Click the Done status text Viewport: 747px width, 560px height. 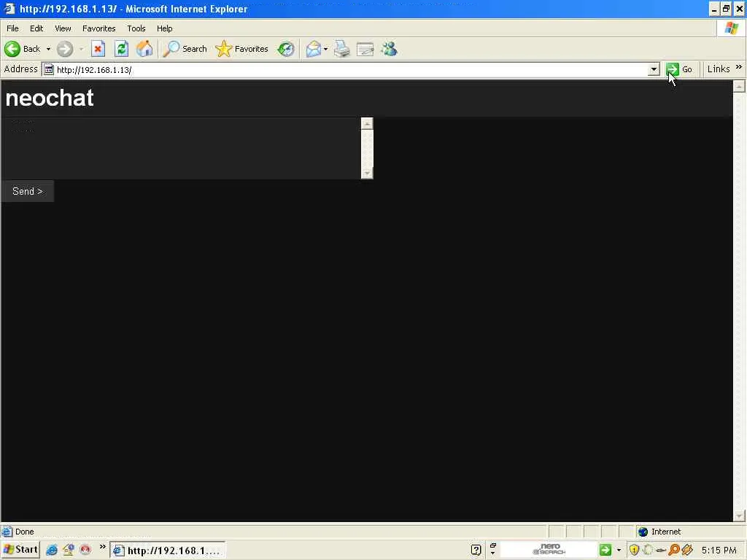[x=24, y=532]
